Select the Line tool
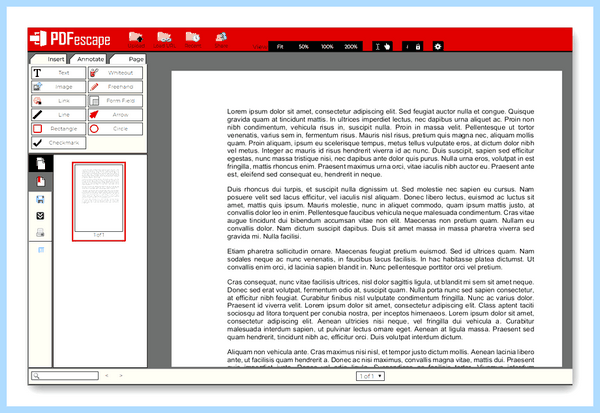 58,115
